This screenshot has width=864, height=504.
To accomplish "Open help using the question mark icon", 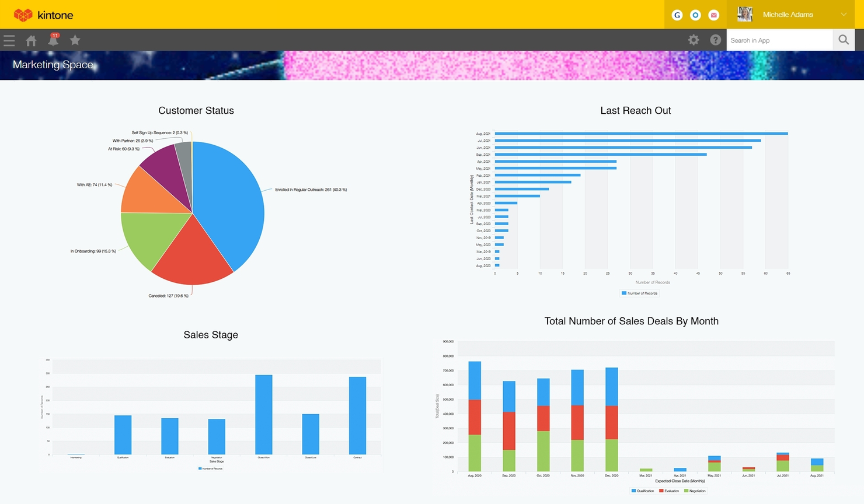I will tap(716, 40).
